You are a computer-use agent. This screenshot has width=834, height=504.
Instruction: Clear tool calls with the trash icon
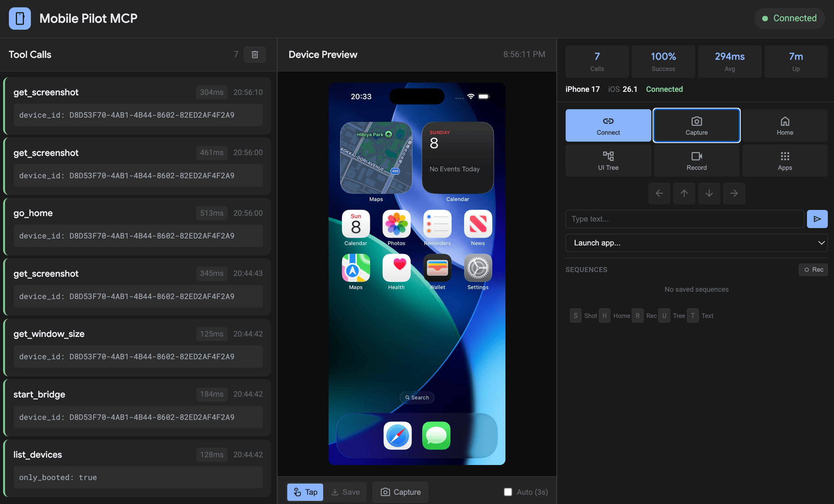254,54
